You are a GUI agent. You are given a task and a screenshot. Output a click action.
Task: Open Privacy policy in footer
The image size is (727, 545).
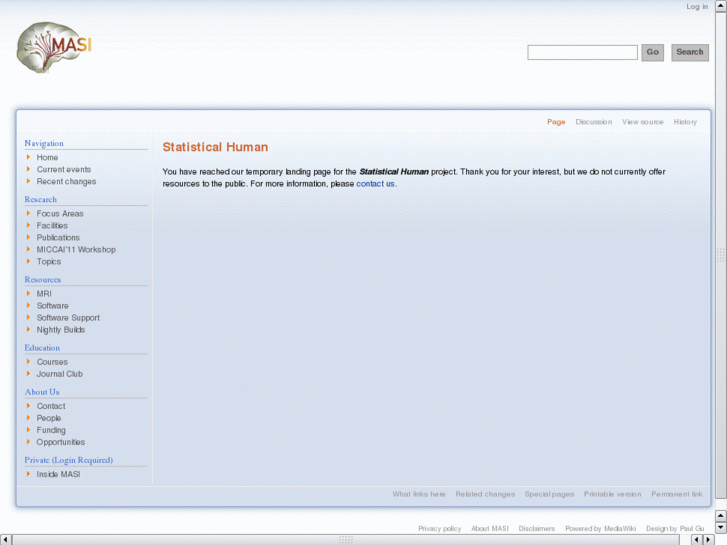440,529
